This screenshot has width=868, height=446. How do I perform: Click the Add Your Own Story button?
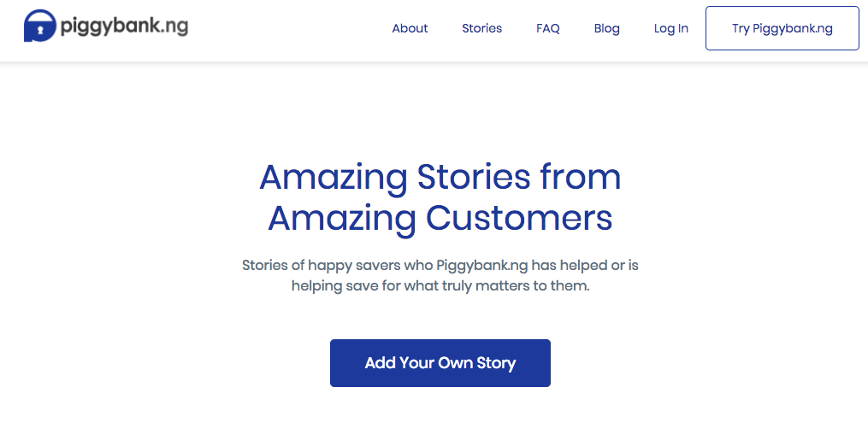coord(440,363)
